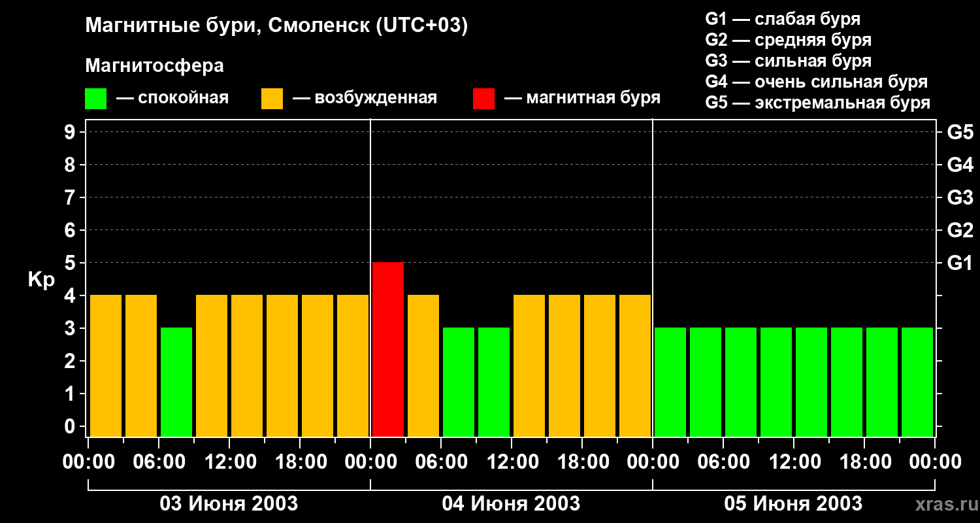Click '12:00' time label above 03 Июня
The height and width of the screenshot is (523, 980).
click(229, 462)
